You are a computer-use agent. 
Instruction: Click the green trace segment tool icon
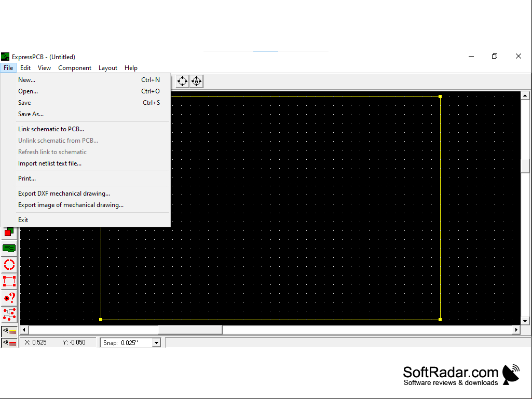(x=9, y=249)
